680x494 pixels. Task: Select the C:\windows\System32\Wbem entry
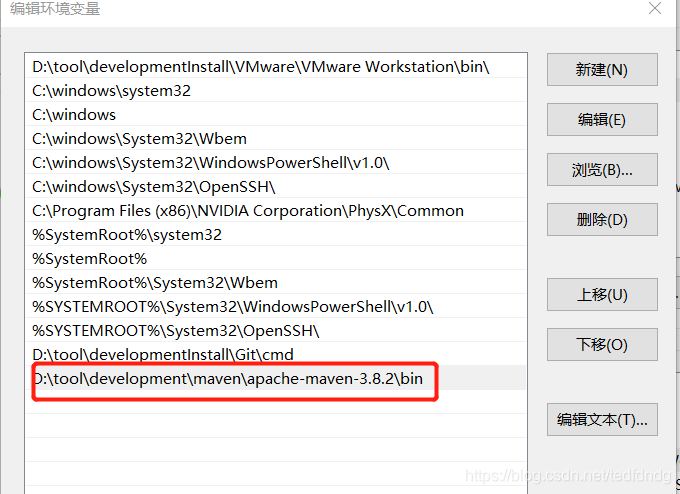276,138
